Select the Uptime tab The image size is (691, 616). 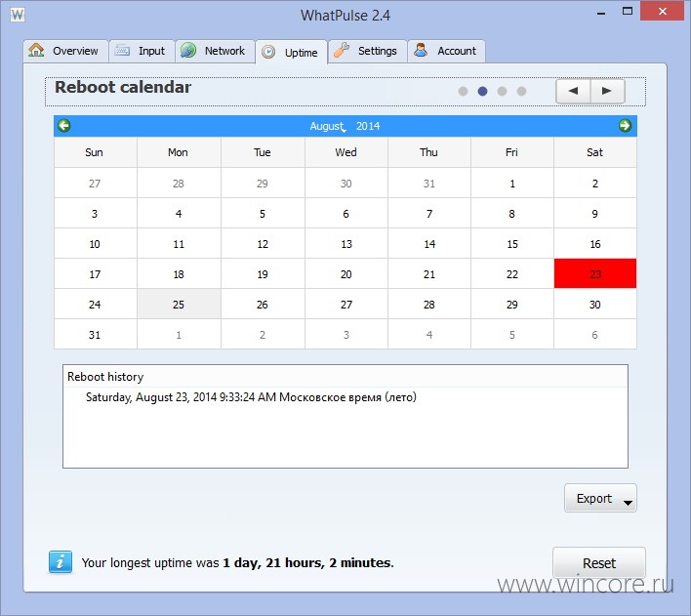pyautogui.click(x=292, y=53)
